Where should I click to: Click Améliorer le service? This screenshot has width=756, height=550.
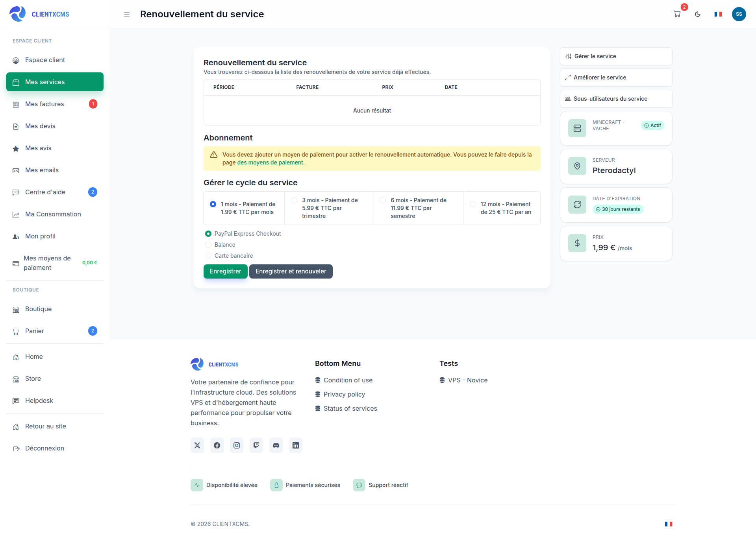[616, 78]
